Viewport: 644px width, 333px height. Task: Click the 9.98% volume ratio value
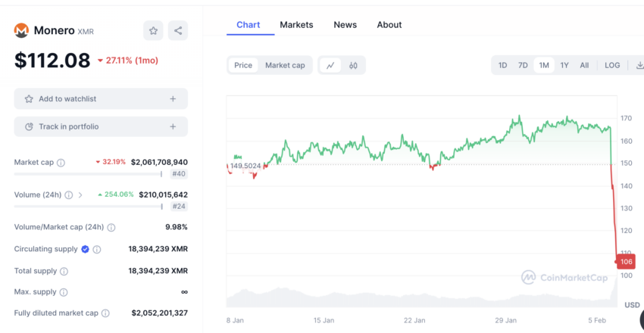177,227
